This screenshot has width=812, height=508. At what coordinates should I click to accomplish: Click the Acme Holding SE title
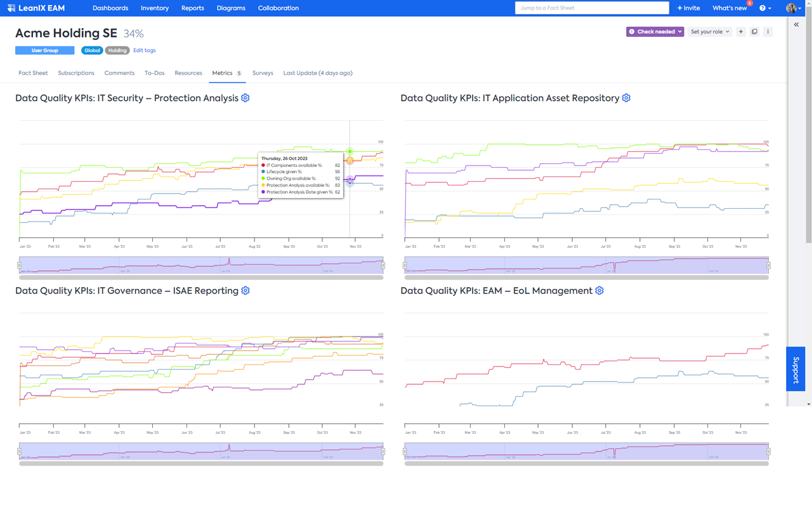(66, 34)
